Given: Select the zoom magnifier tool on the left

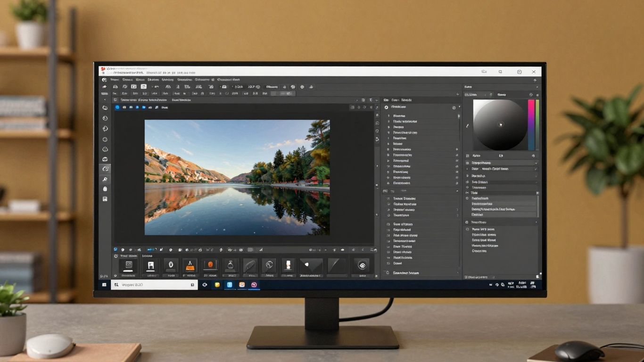Looking at the screenshot, I should coord(105,179).
